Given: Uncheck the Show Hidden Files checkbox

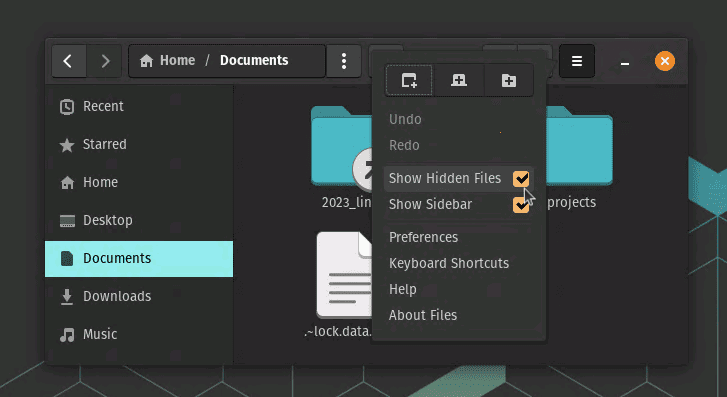Looking at the screenshot, I should pyautogui.click(x=521, y=179).
